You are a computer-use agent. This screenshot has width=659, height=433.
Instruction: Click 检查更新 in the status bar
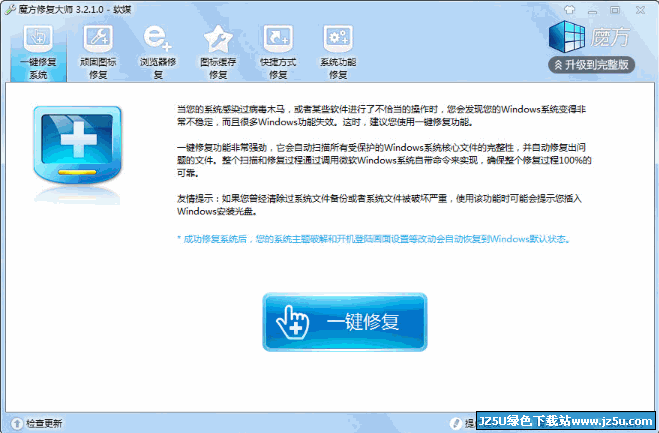point(37,423)
